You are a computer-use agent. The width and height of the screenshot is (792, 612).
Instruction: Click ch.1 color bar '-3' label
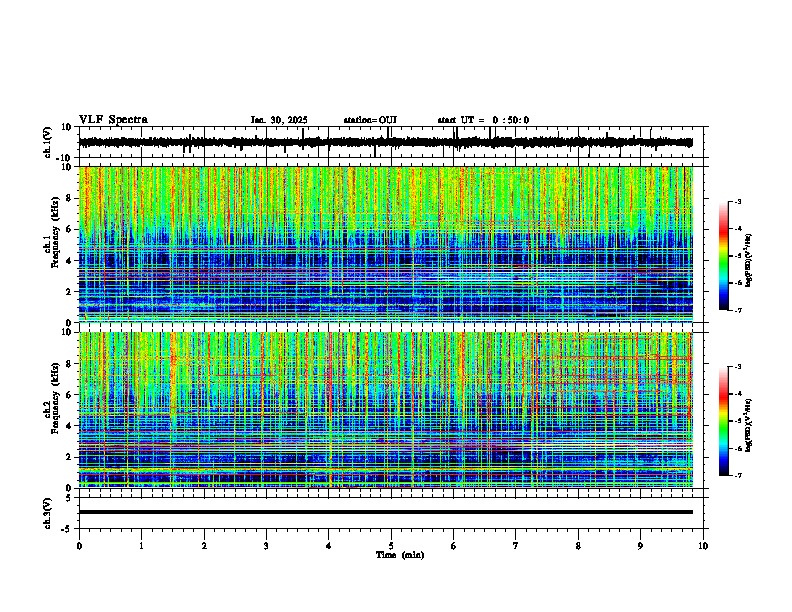point(738,202)
